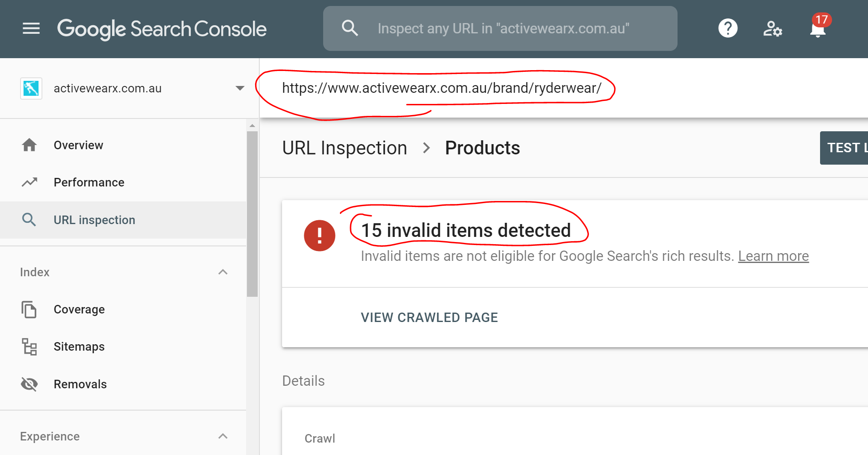
Task: Click the Performance trend icon
Action: pyautogui.click(x=29, y=183)
